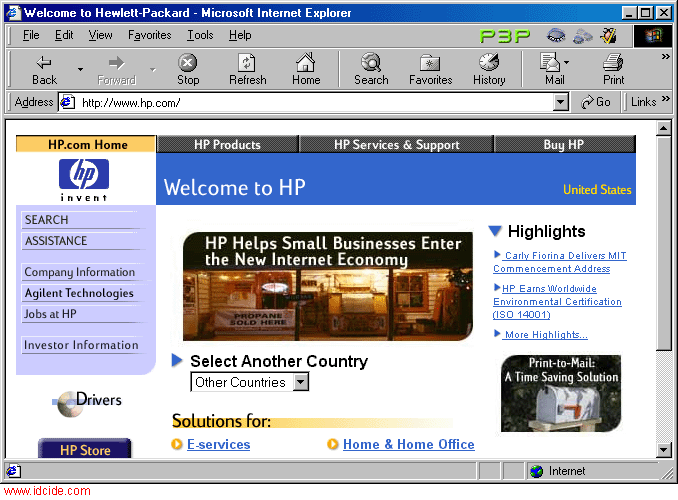Expand the Mail button dropdown arrow
This screenshot has width=678, height=500.
pyautogui.click(x=569, y=64)
